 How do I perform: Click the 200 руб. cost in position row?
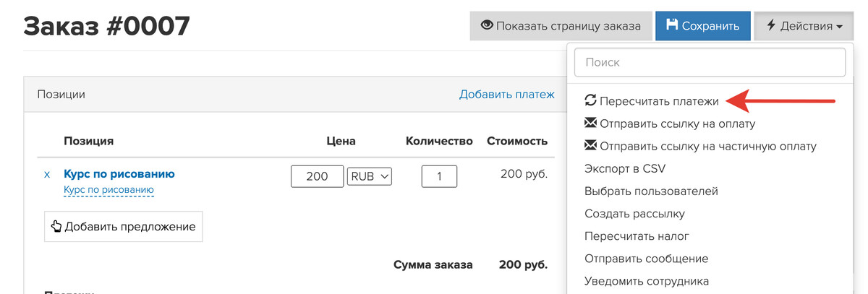[x=524, y=174]
